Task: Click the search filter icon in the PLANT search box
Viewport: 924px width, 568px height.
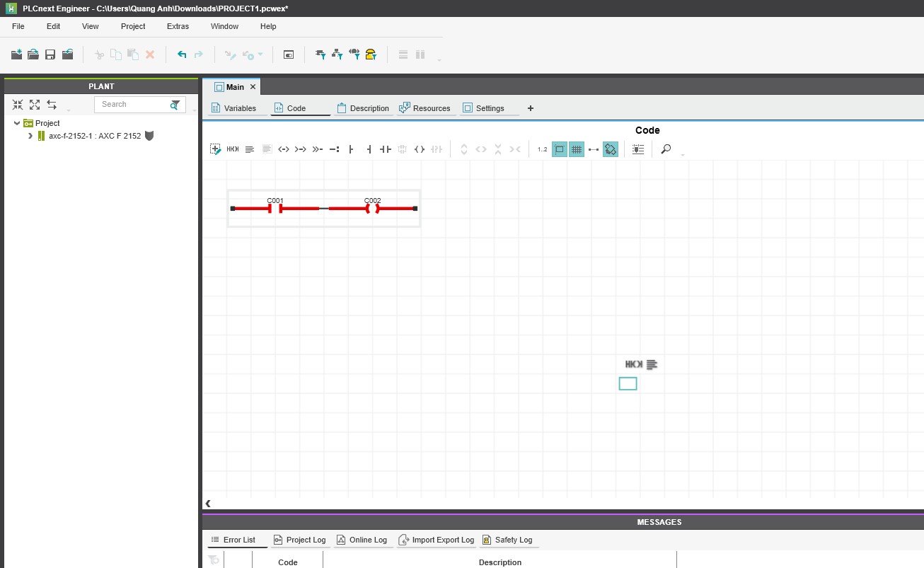Action: (x=175, y=105)
